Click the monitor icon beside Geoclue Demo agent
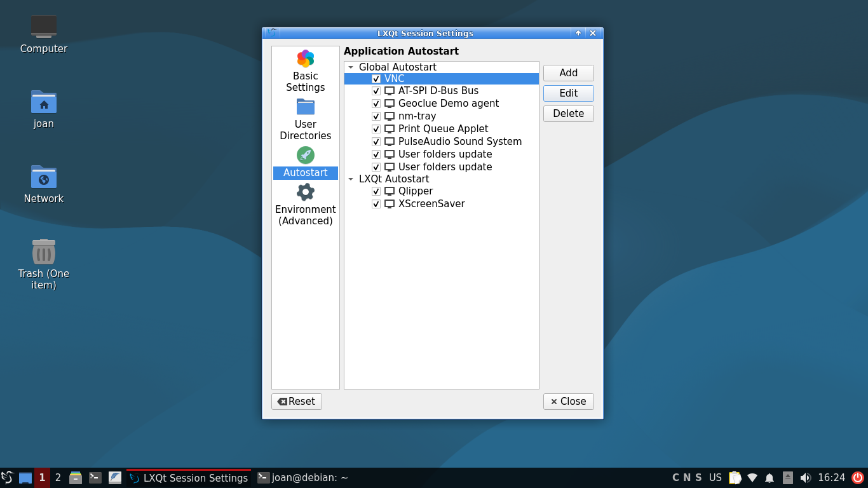868x488 pixels. [390, 104]
